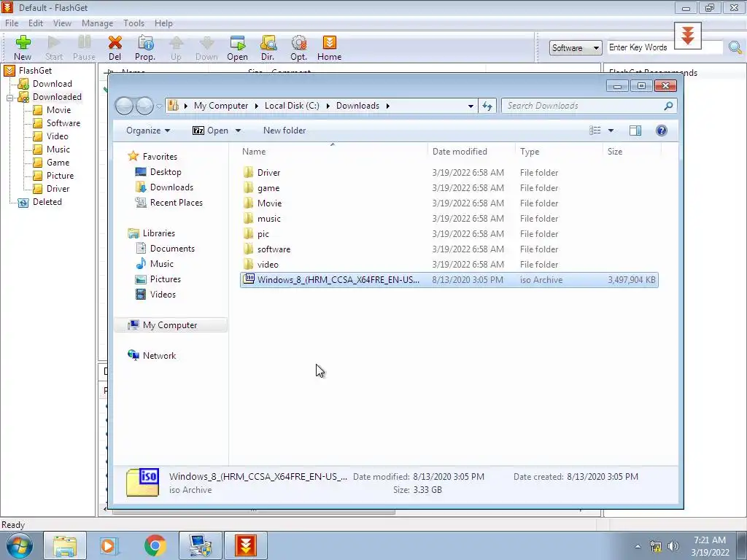This screenshot has width=747, height=560.
Task: Click the FlashGet drop zone floating icon
Action: [687, 36]
